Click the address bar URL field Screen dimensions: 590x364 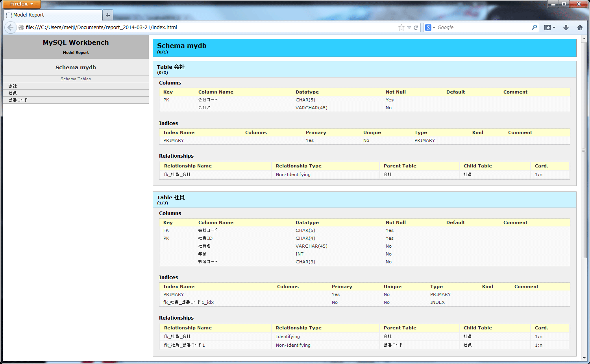(209, 28)
